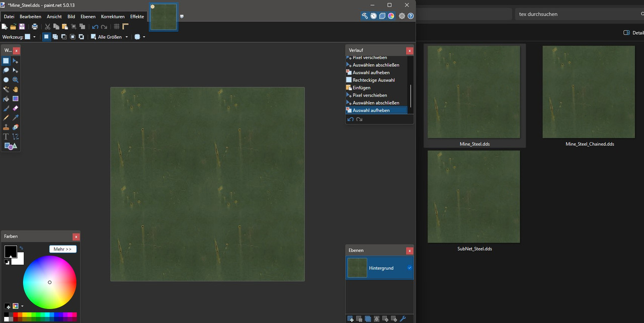Viewport: 644px width, 323px height.
Task: Select the Eraser tool
Action: [x=16, y=108]
